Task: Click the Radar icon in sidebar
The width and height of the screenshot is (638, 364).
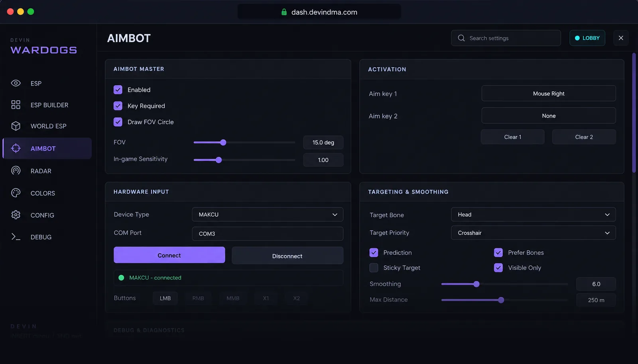Action: [x=16, y=171]
